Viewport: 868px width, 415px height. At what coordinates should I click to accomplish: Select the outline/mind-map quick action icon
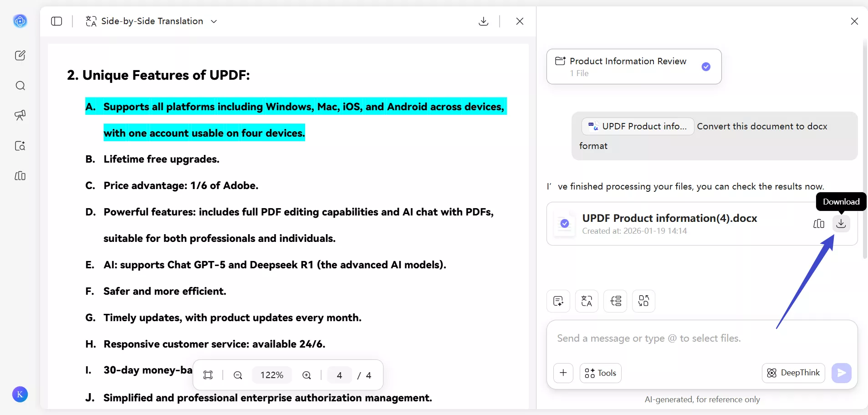tap(616, 301)
